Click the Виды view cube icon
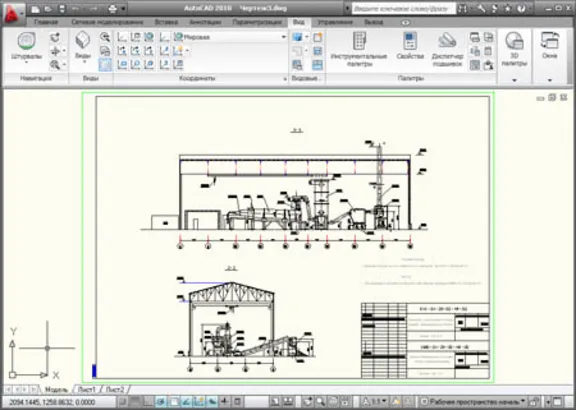 pos(83,40)
